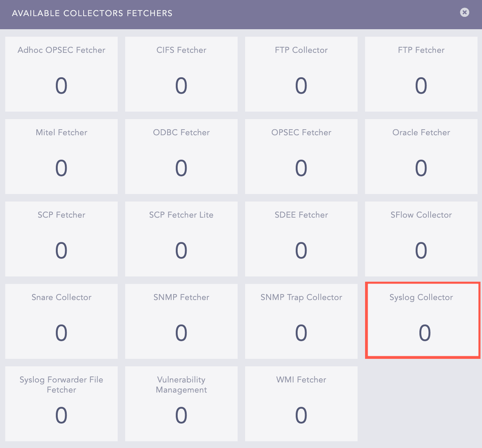Select the Syslog Collector tile
Viewport: 482px width, 448px height.
point(421,321)
